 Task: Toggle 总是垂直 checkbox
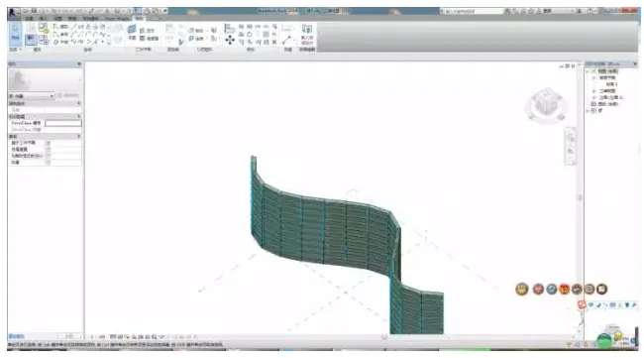(x=48, y=149)
